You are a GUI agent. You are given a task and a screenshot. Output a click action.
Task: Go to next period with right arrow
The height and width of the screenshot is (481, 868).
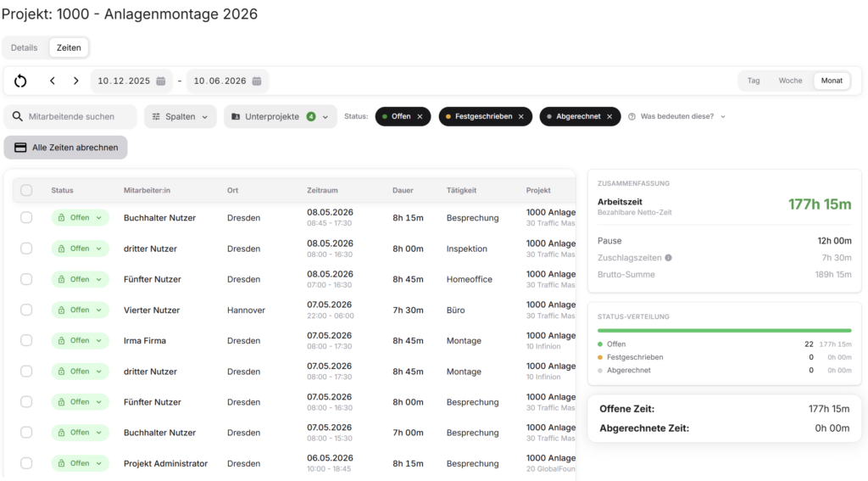75,81
